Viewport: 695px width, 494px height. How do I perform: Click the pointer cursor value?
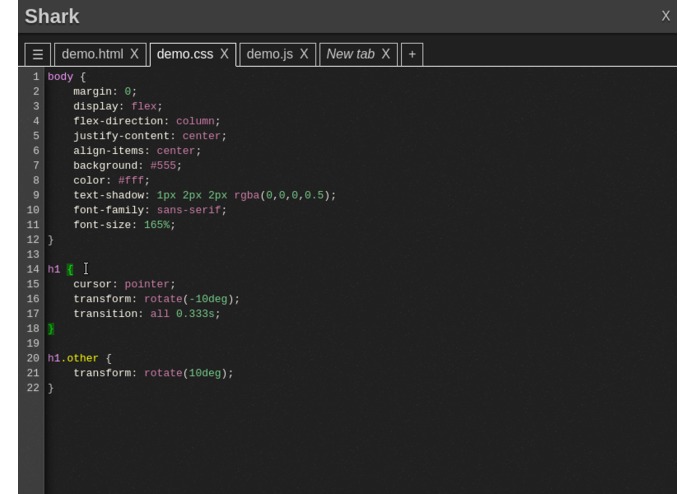coord(147,284)
